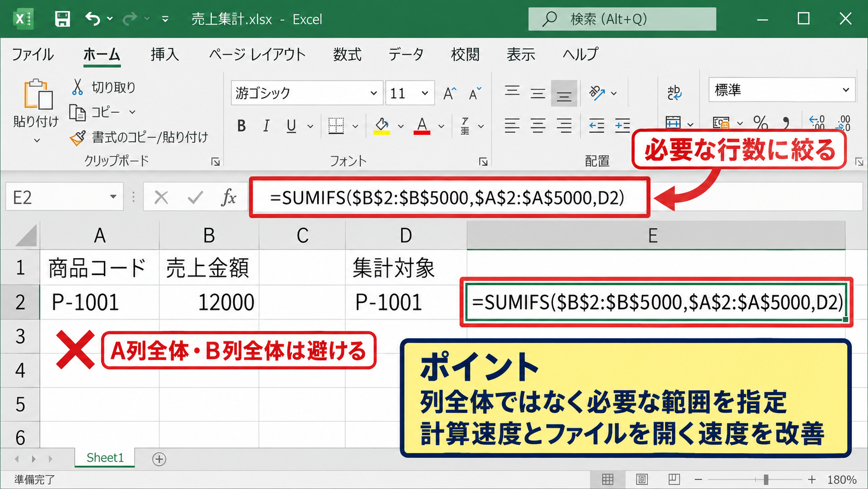Decrease font size with small A icon
Viewport: 868px width, 489px height.
474,94
